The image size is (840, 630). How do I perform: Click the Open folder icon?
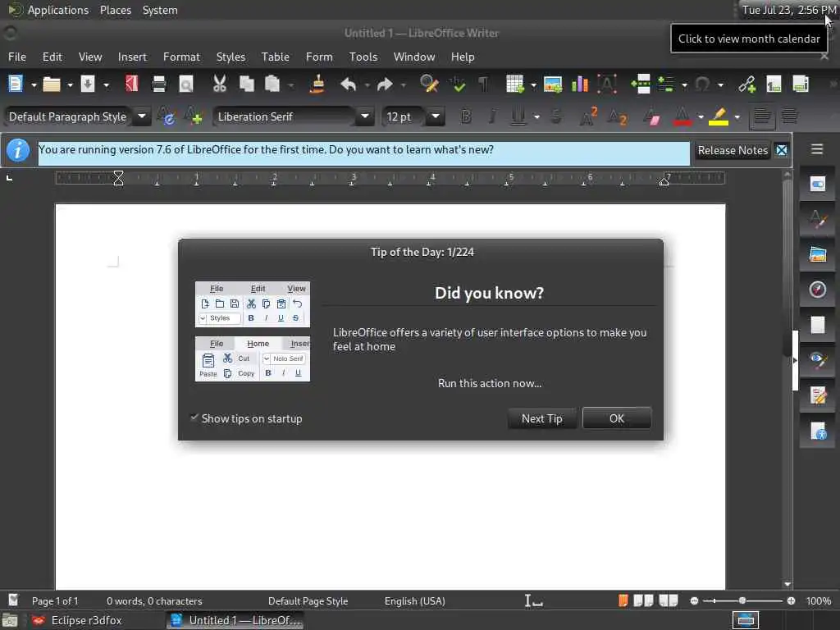click(x=52, y=84)
